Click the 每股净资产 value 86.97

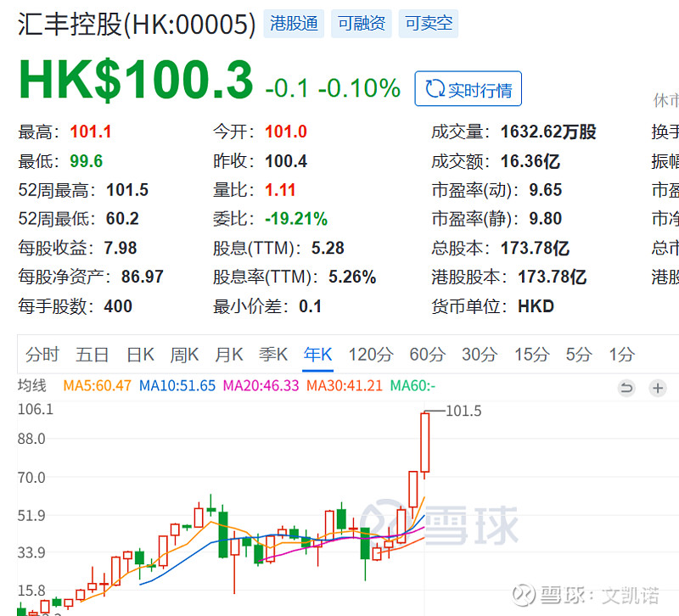tap(143, 277)
